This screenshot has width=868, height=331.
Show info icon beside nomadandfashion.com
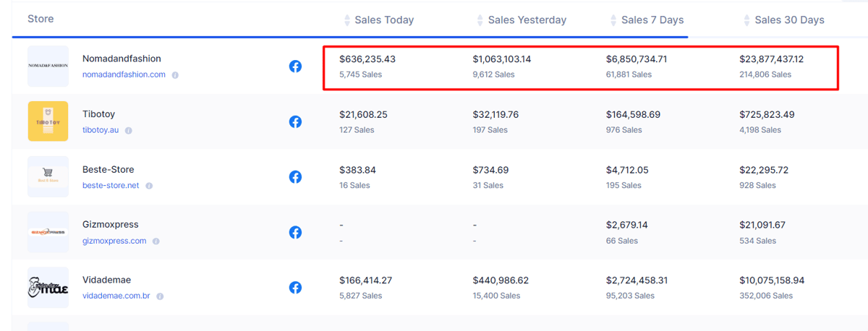coord(175,75)
